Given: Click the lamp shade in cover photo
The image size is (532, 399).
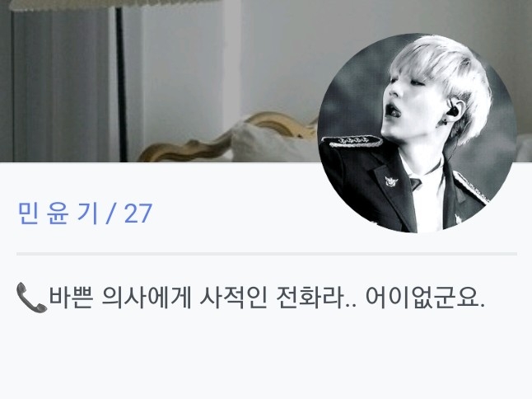Looking at the screenshot, I should (x=115, y=4).
